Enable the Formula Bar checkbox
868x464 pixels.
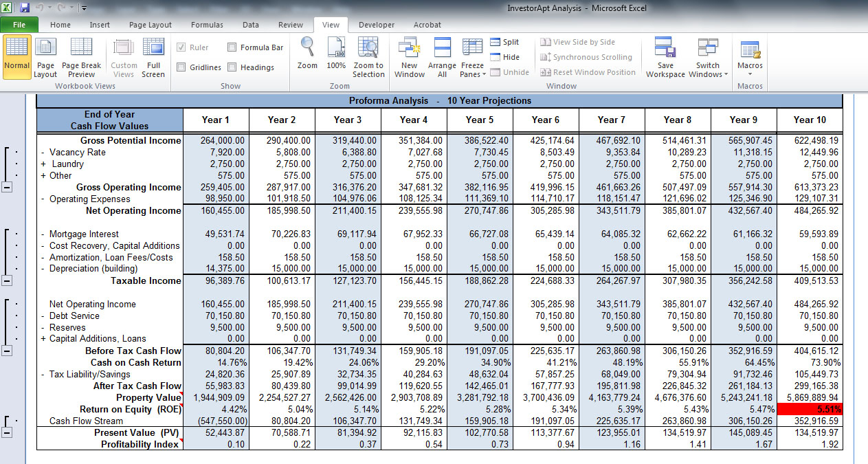click(232, 47)
